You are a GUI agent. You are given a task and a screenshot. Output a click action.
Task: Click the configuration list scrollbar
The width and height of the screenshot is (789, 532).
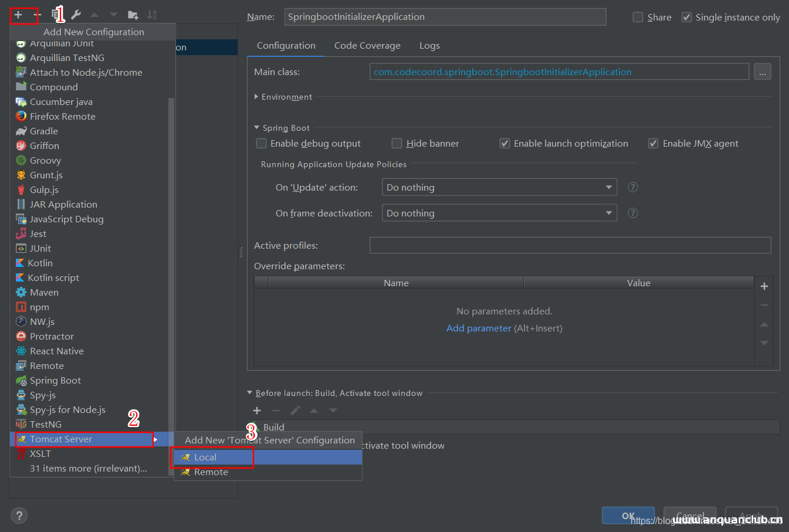pyautogui.click(x=171, y=264)
